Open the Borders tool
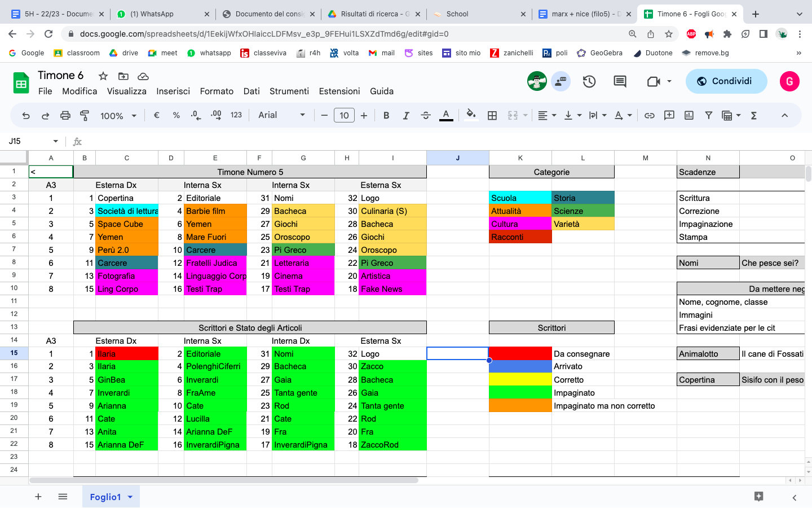 pos(492,115)
